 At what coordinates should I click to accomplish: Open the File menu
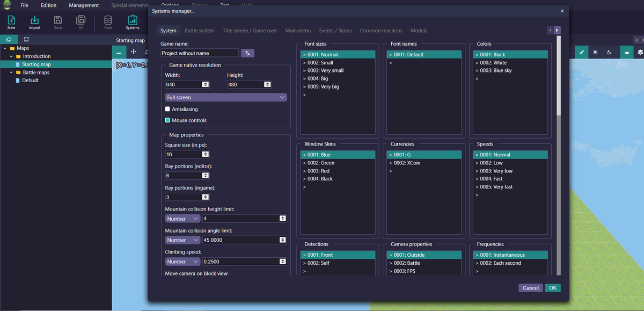point(25,5)
